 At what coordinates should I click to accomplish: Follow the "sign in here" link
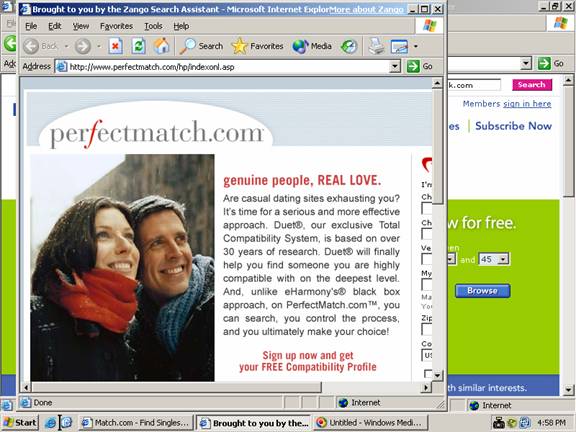point(527,104)
